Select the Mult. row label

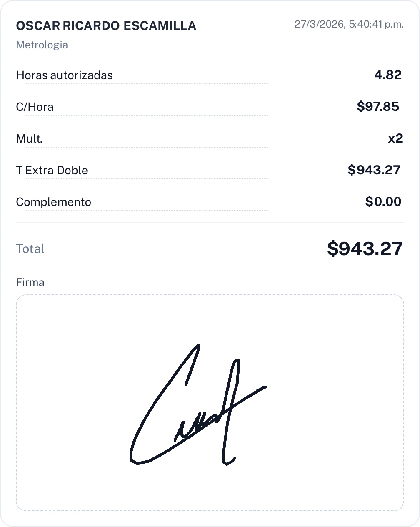[x=29, y=139]
